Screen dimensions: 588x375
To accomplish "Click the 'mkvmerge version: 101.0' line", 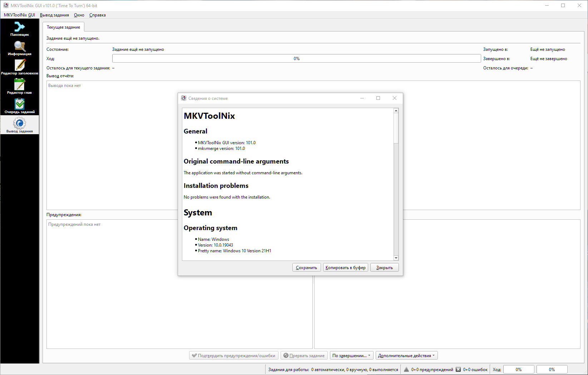I will point(221,148).
